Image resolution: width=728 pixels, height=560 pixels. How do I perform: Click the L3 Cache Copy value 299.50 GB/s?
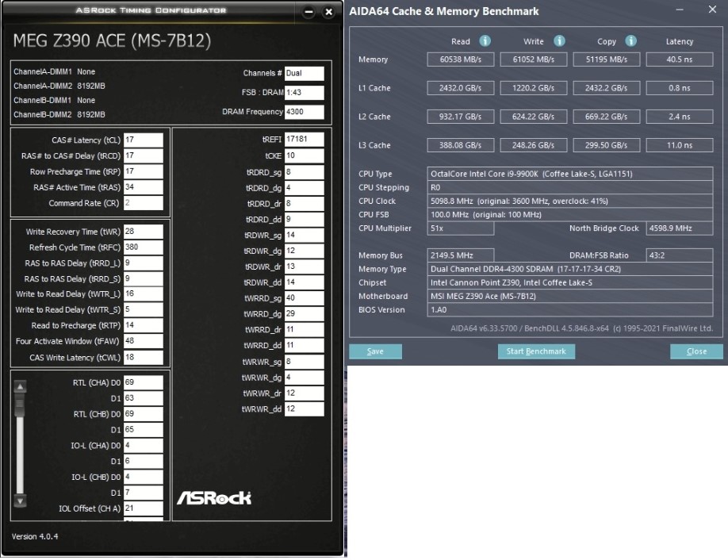point(607,145)
